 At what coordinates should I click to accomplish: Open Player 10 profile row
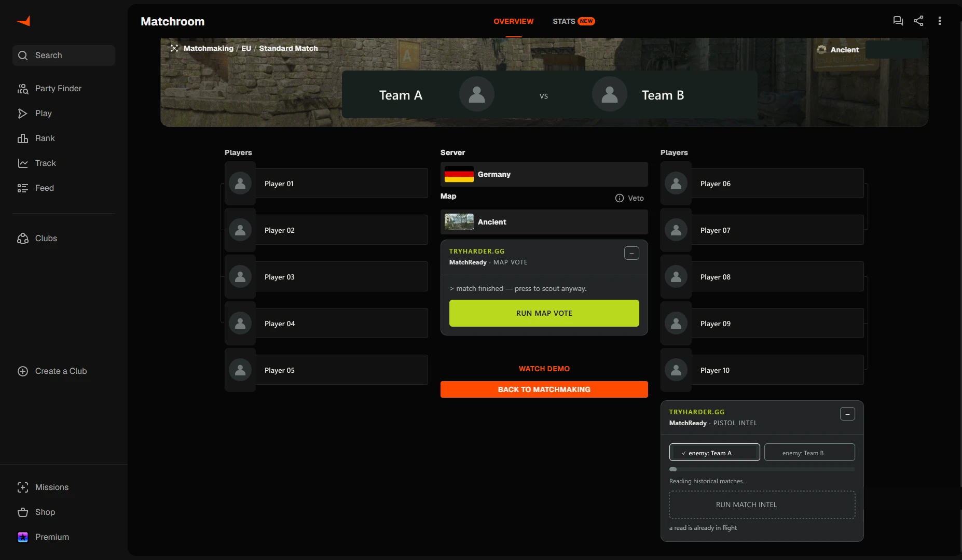tap(762, 370)
